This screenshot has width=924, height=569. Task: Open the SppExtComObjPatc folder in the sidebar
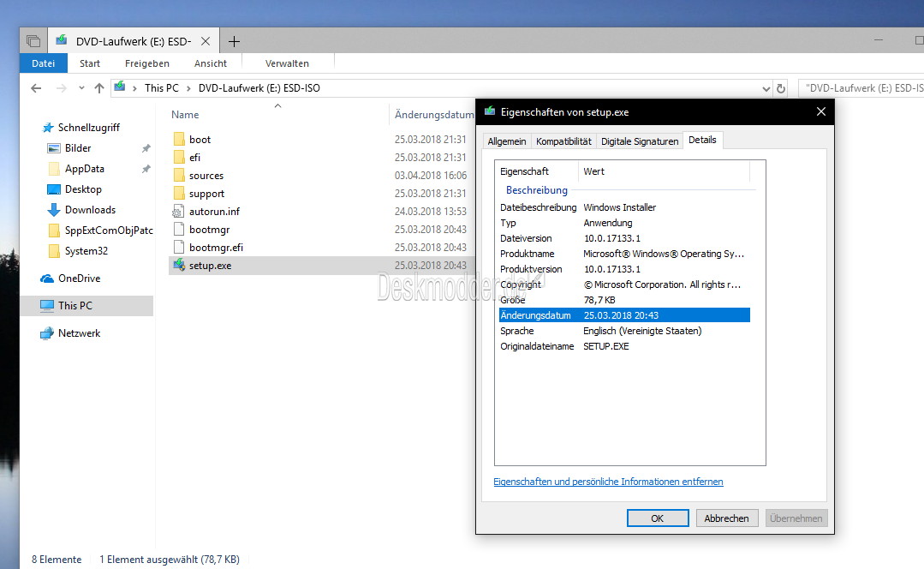(109, 231)
